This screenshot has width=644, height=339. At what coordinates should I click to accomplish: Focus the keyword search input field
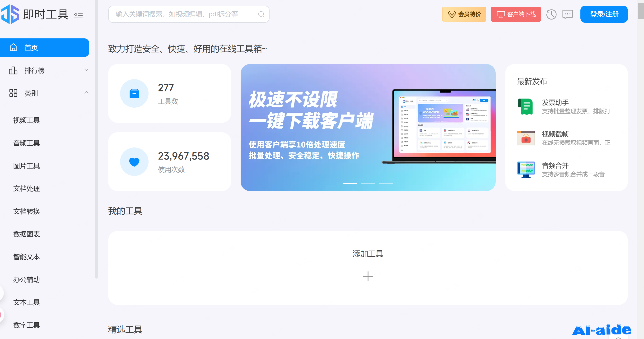182,14
